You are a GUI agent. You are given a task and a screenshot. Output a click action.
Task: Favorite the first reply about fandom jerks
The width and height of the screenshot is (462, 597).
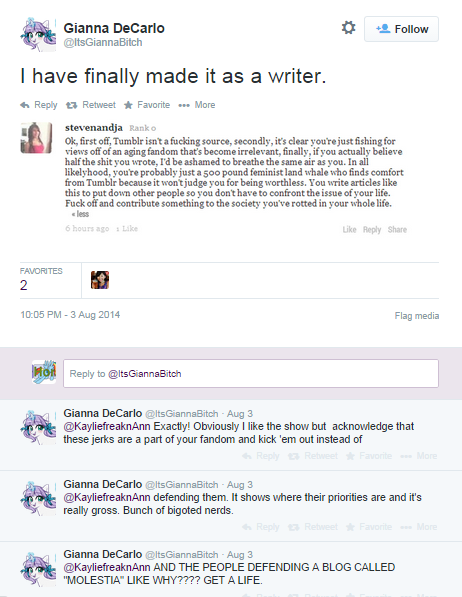click(369, 456)
